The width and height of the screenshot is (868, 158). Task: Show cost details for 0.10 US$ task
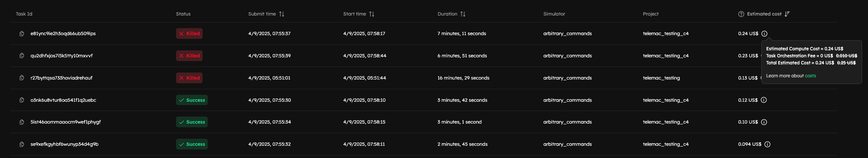(764, 122)
